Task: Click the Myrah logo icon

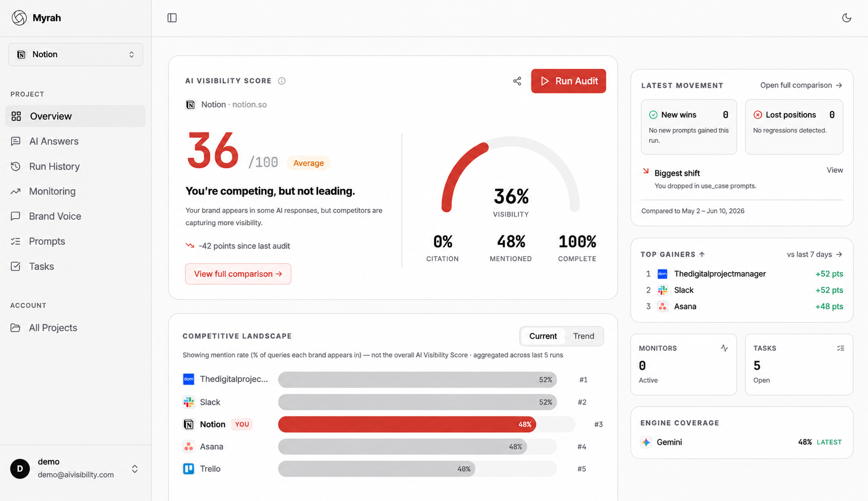Action: (x=19, y=18)
